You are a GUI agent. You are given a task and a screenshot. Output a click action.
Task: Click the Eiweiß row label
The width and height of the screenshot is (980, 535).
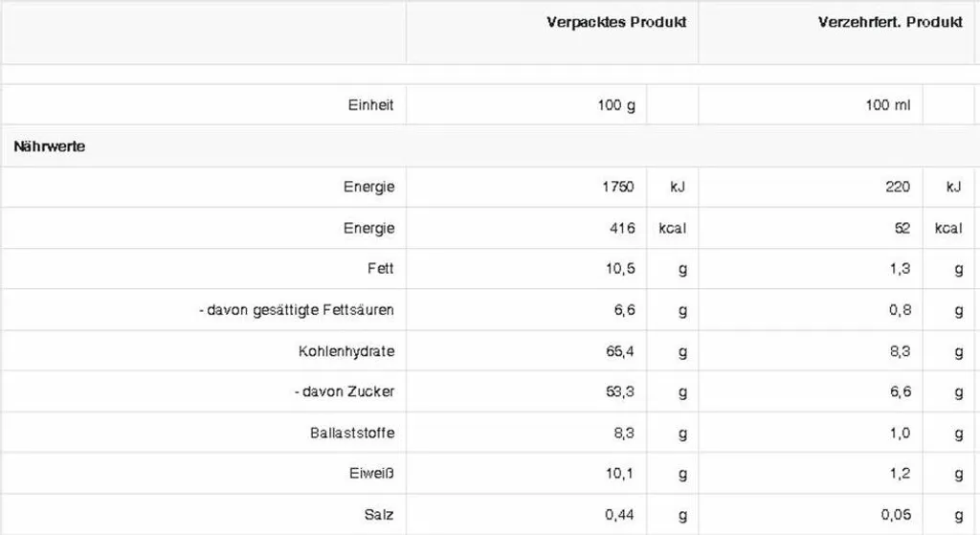(371, 474)
